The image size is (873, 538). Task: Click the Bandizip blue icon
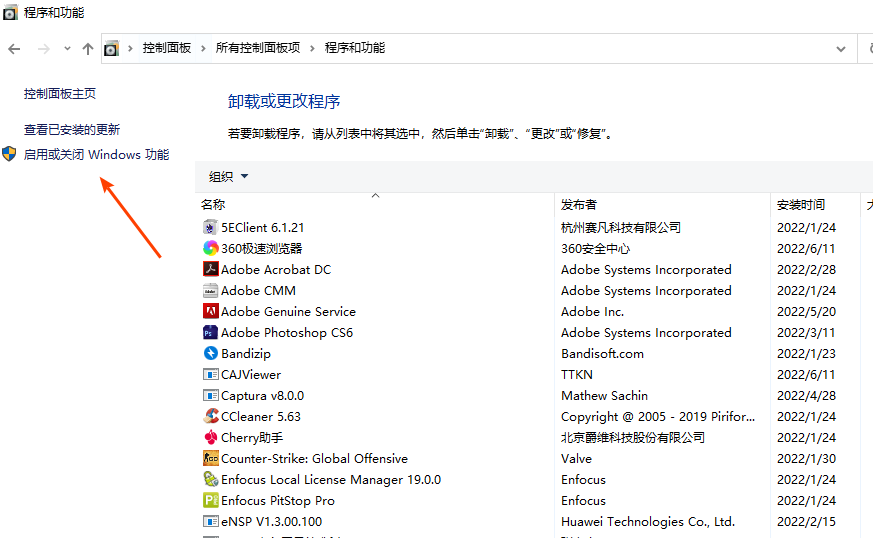point(210,353)
